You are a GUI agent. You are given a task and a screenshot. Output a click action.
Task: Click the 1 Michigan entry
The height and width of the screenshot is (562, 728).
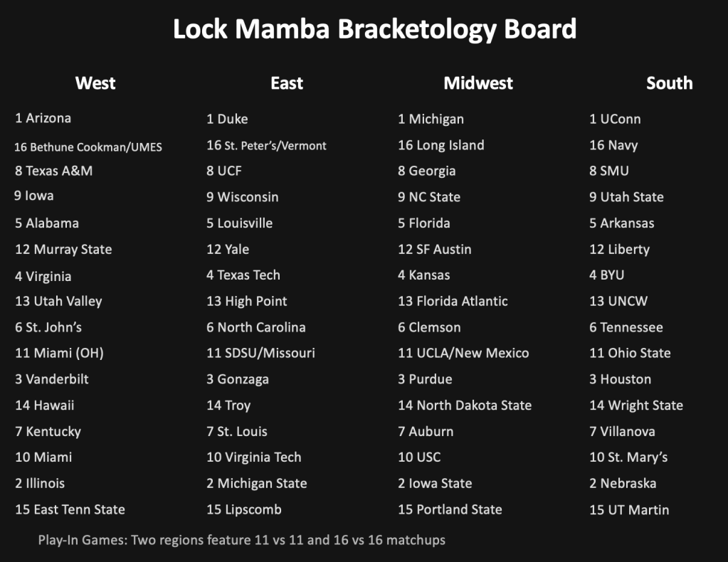tap(431, 119)
